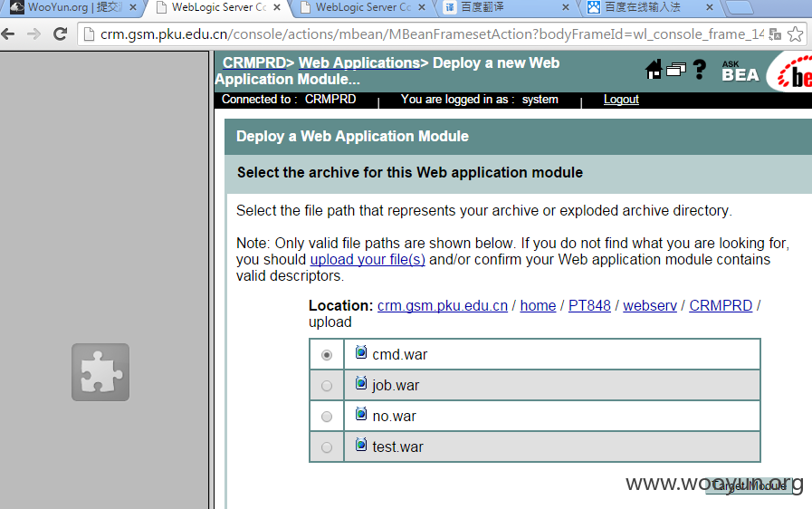Select the job.war radio button

[x=326, y=386]
